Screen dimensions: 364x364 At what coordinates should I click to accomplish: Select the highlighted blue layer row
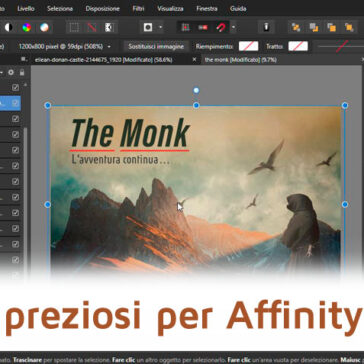[x=10, y=103]
